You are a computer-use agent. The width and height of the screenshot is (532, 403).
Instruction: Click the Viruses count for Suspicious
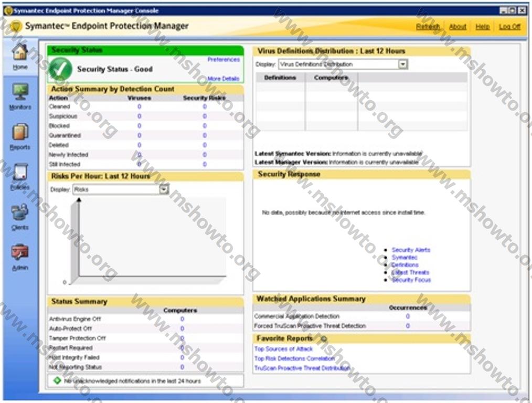pyautogui.click(x=139, y=116)
